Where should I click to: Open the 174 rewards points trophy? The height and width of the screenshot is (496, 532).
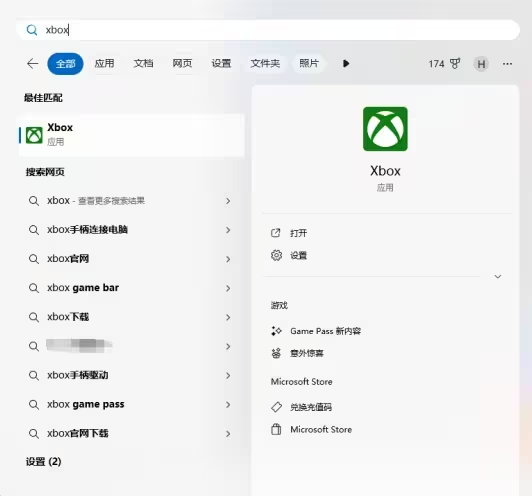tap(444, 64)
